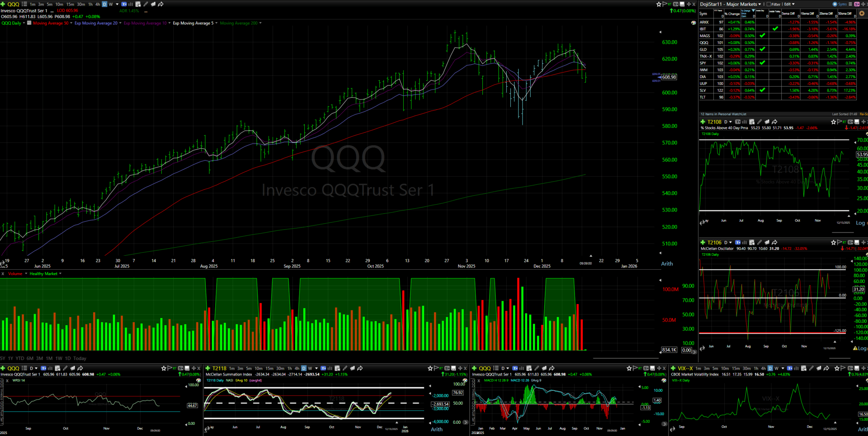The height and width of the screenshot is (436, 868).
Task: Click the 608.98 price marker on main chart
Action: 669,77
